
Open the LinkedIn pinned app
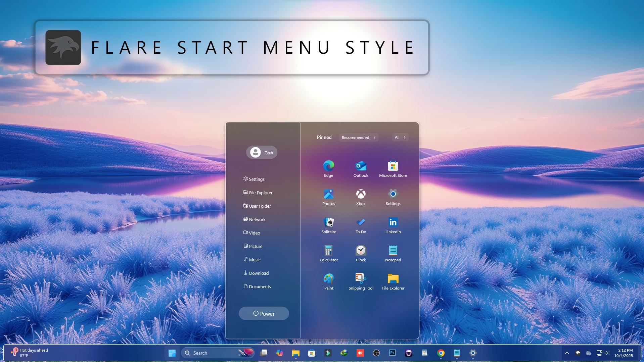coord(393,225)
